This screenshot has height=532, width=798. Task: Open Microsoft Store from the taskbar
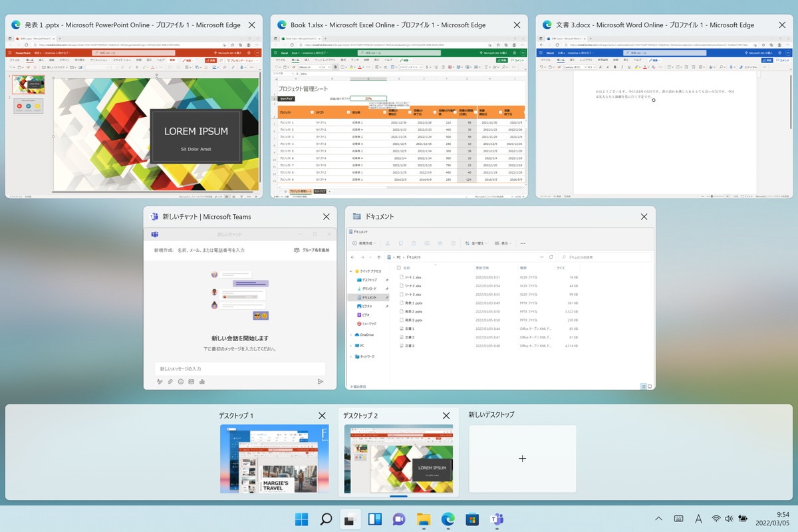tap(472, 519)
